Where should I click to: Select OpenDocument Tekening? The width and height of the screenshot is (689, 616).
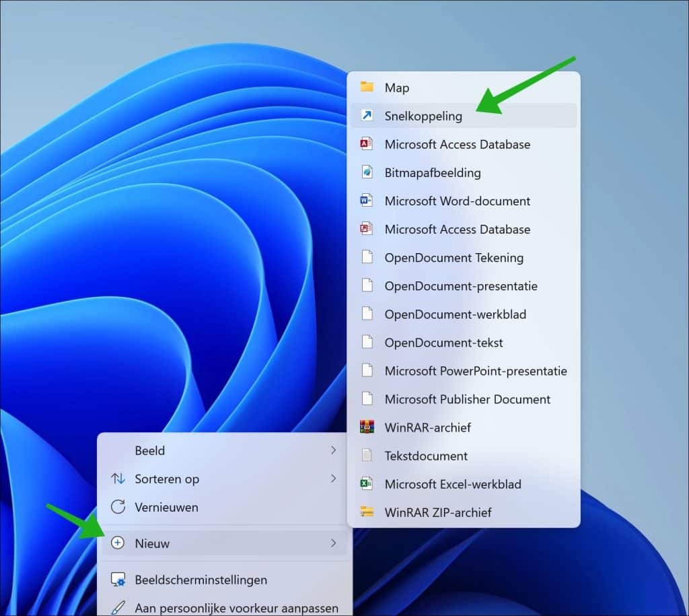pos(464,258)
